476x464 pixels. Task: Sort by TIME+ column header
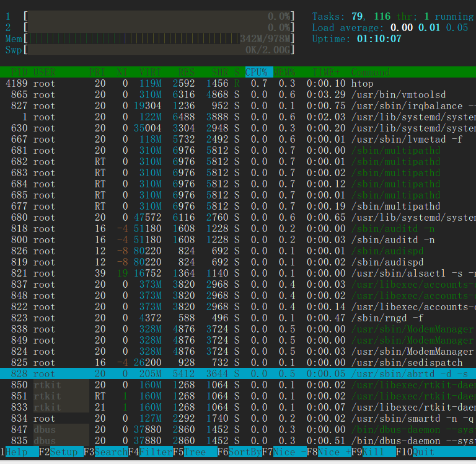326,72
